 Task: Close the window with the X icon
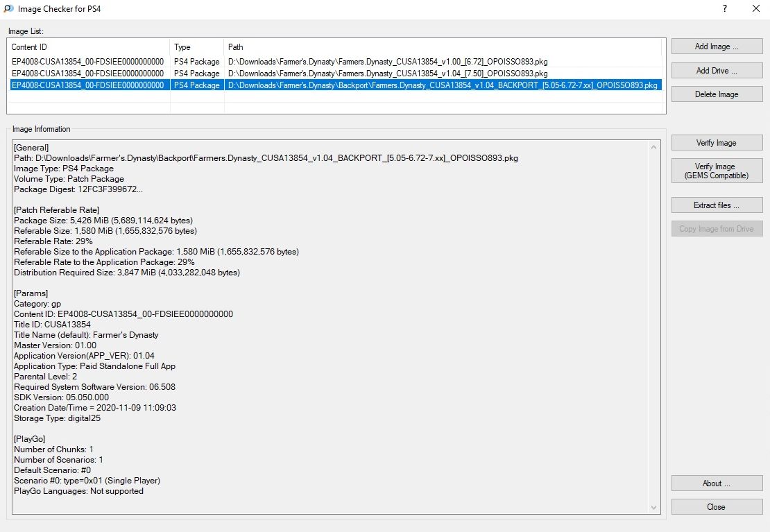[x=755, y=9]
